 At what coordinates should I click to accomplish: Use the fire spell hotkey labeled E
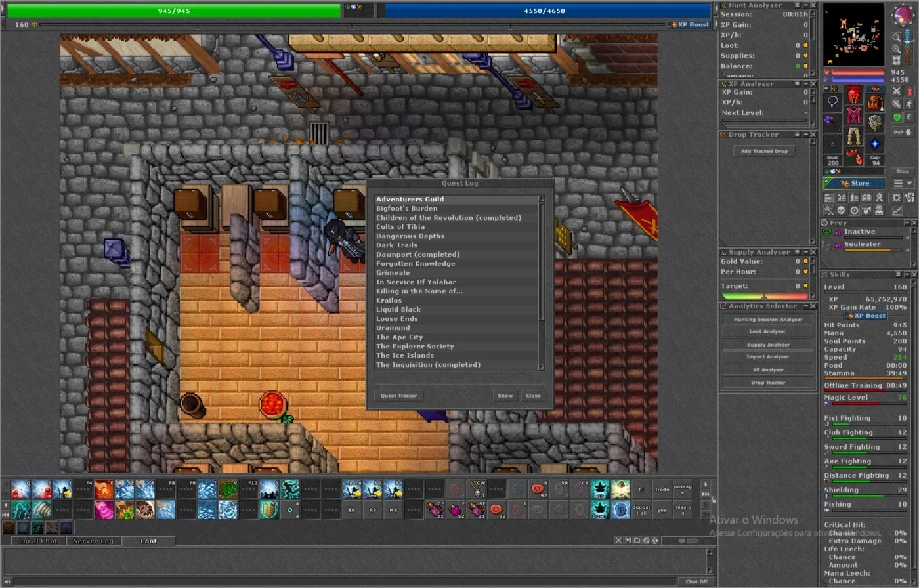[x=104, y=489]
